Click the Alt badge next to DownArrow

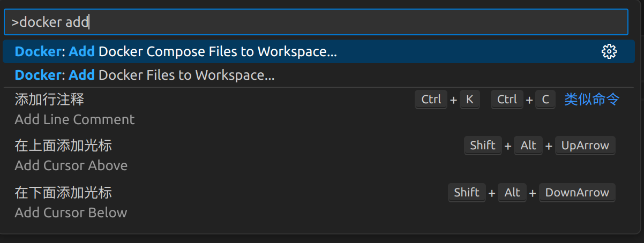click(512, 193)
